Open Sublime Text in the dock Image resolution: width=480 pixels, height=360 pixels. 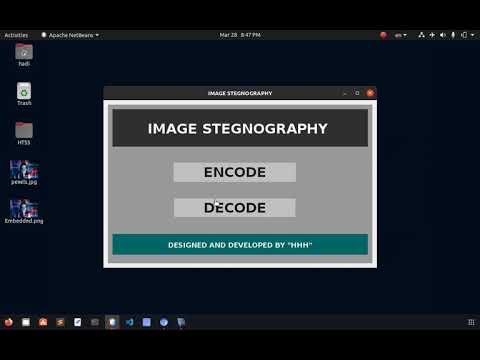coord(60,322)
